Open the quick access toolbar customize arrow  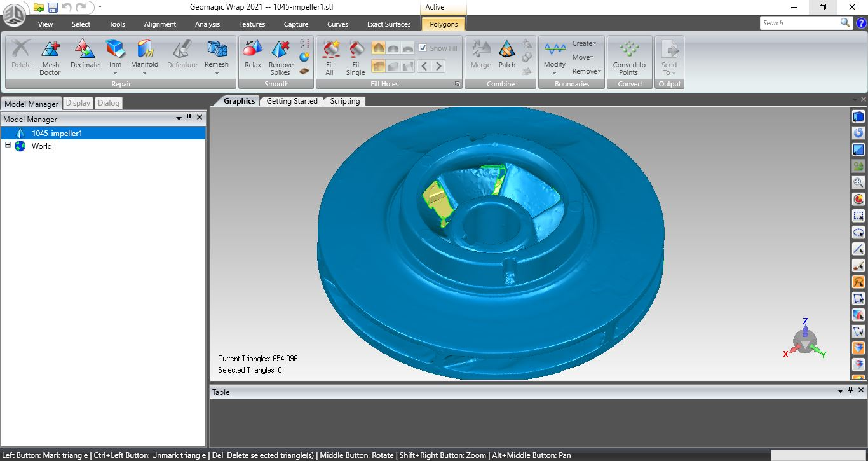pos(100,7)
